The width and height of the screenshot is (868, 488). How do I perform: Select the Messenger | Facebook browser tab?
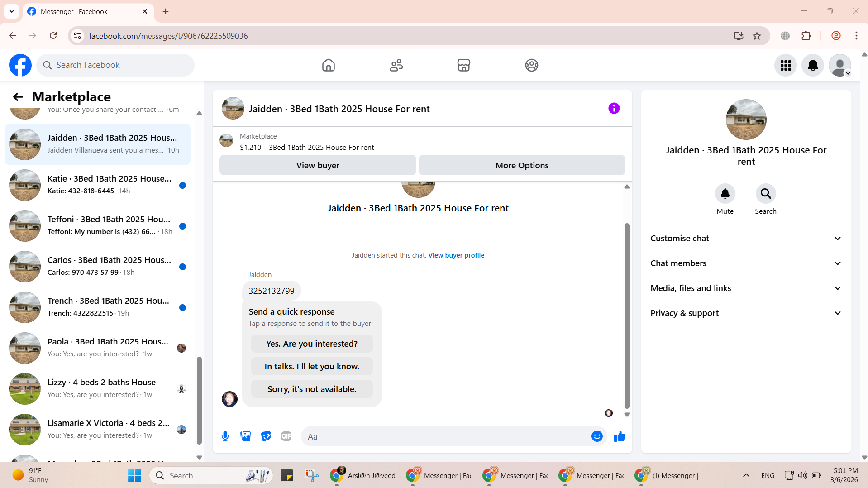point(88,12)
